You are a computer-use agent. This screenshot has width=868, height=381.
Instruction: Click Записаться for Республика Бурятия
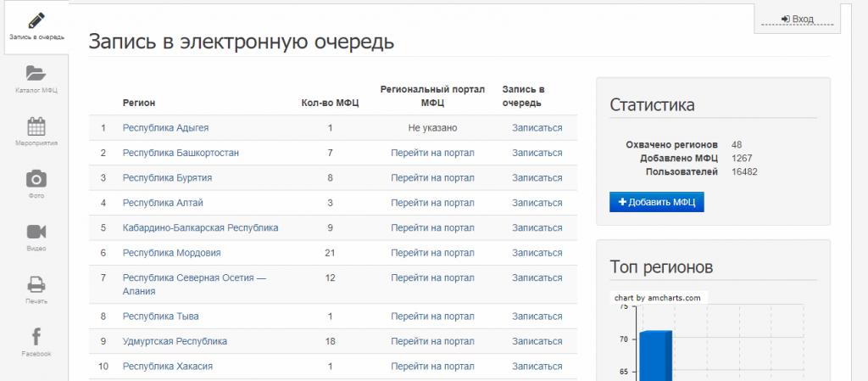coord(537,178)
